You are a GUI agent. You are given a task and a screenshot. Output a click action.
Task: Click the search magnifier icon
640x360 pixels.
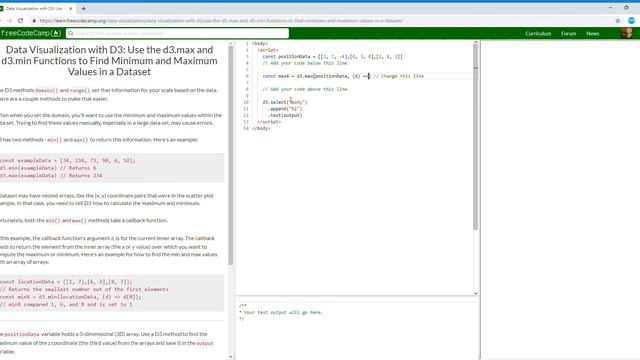(x=71, y=33)
